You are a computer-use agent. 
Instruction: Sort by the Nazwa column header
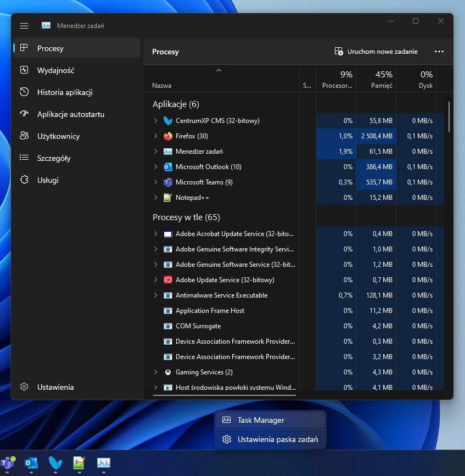point(222,79)
